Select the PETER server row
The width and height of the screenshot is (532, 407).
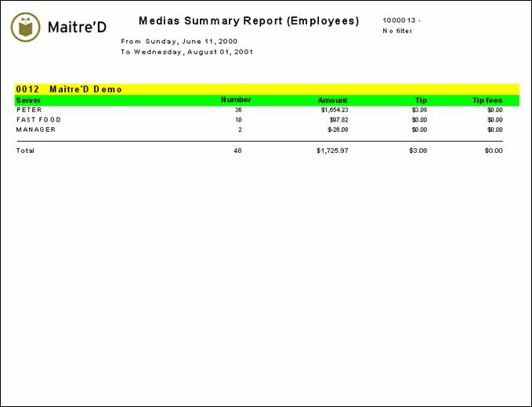click(x=28, y=111)
